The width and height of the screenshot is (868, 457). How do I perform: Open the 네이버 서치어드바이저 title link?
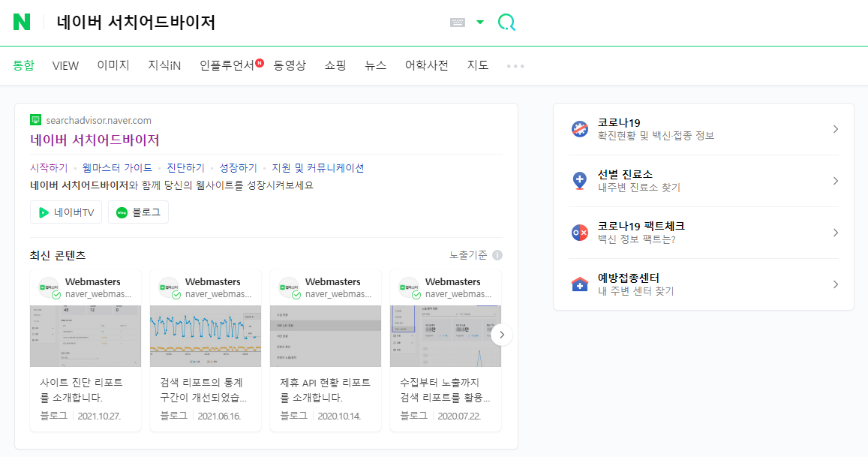tap(95, 140)
